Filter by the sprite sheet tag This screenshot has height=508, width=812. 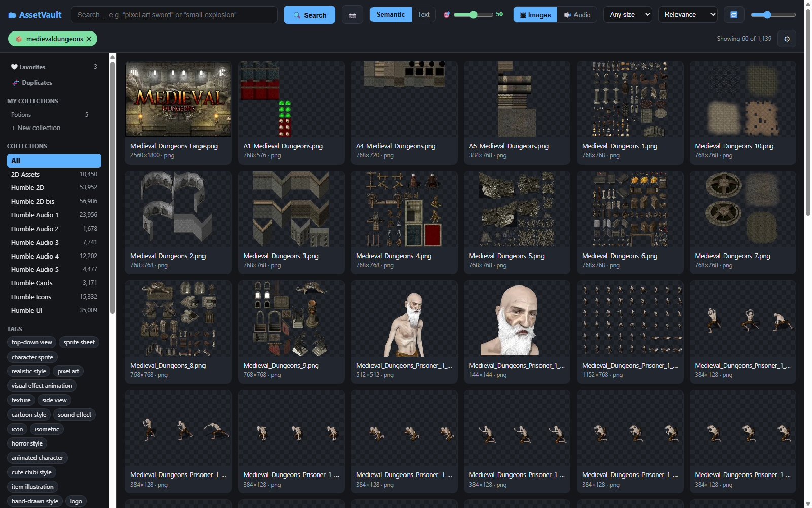tap(79, 342)
